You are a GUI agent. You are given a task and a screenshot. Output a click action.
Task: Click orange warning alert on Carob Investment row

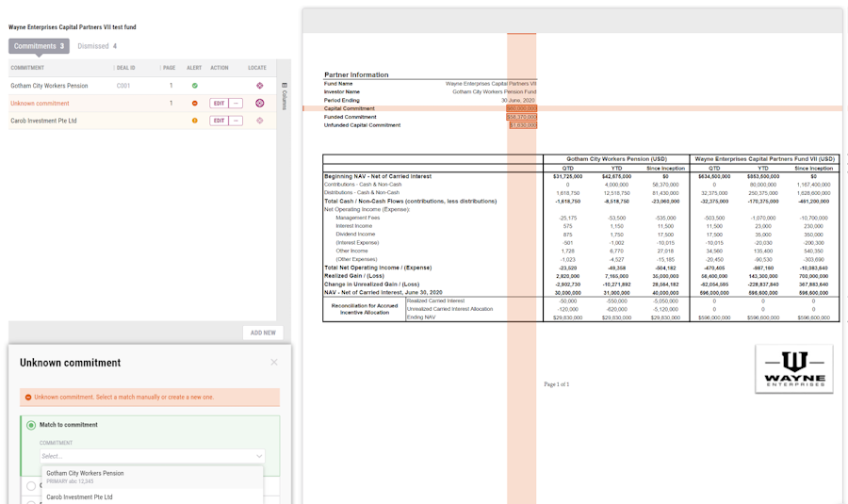(x=195, y=121)
